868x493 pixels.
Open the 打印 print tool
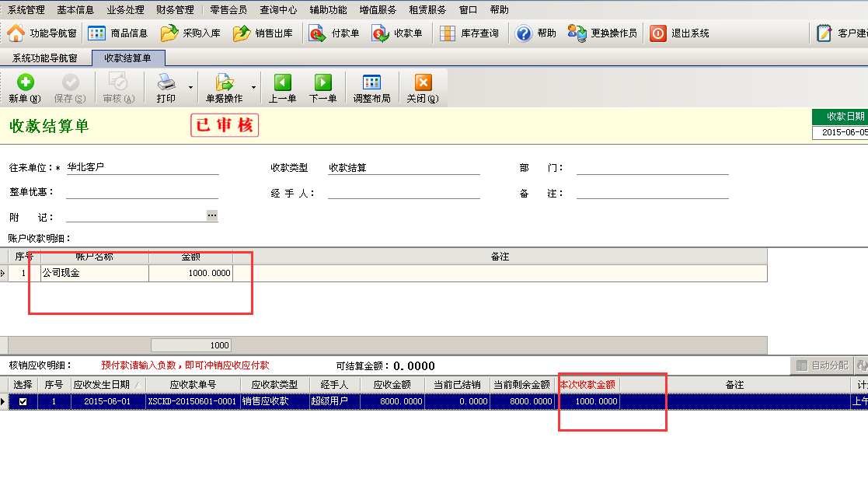point(166,87)
